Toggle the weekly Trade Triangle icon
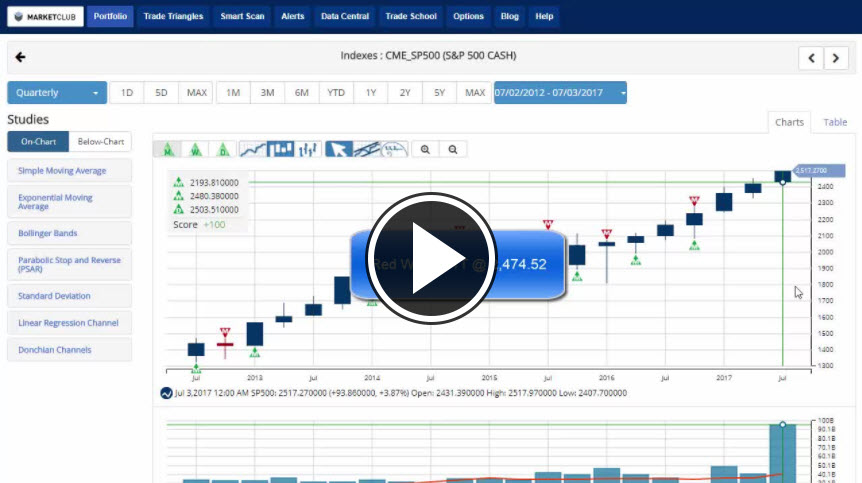The height and width of the screenshot is (483, 862). pyautogui.click(x=195, y=149)
